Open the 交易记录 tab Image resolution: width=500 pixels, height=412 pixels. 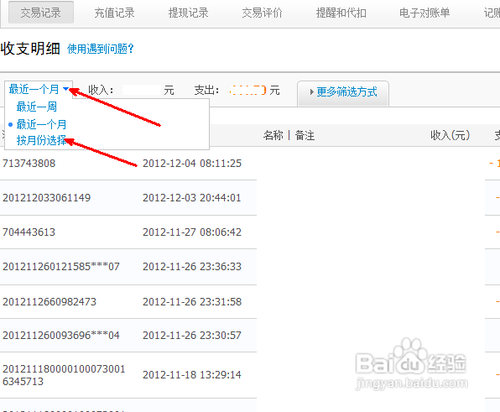point(41,13)
